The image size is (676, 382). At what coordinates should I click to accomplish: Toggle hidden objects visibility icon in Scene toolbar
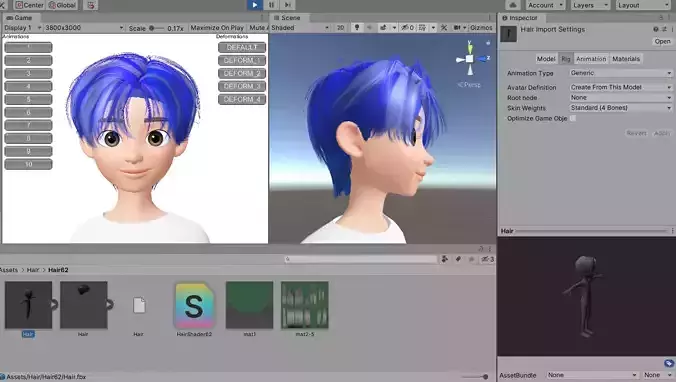click(408, 27)
